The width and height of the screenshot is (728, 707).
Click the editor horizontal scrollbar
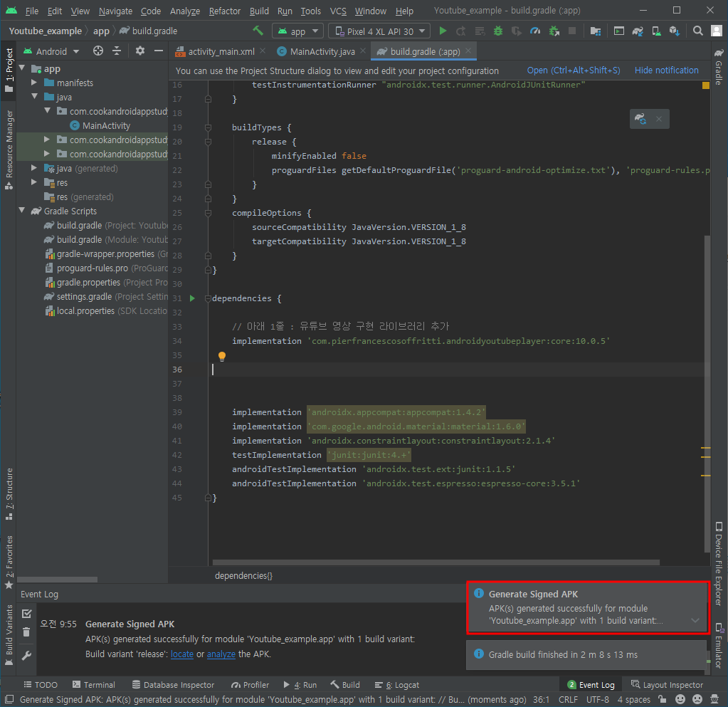coord(436,562)
